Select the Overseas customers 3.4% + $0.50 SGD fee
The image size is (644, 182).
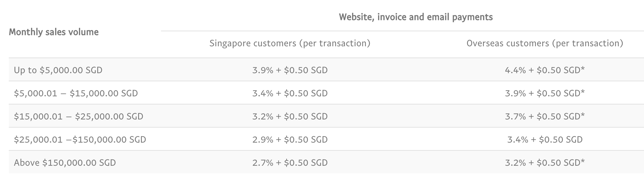click(x=545, y=139)
